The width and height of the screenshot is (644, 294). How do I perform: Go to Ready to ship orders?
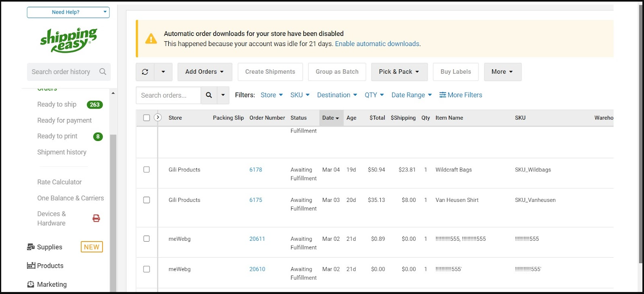click(x=57, y=105)
